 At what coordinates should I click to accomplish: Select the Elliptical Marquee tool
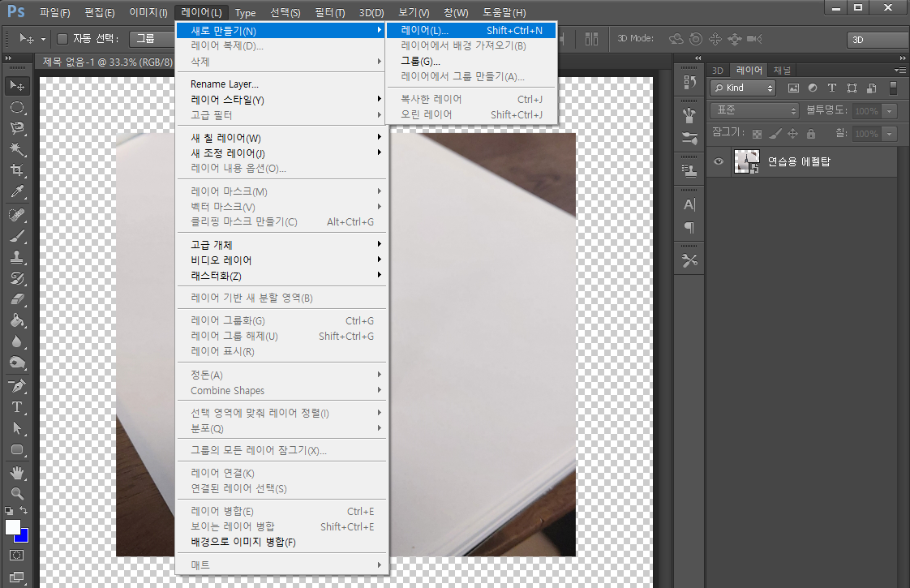pyautogui.click(x=17, y=107)
